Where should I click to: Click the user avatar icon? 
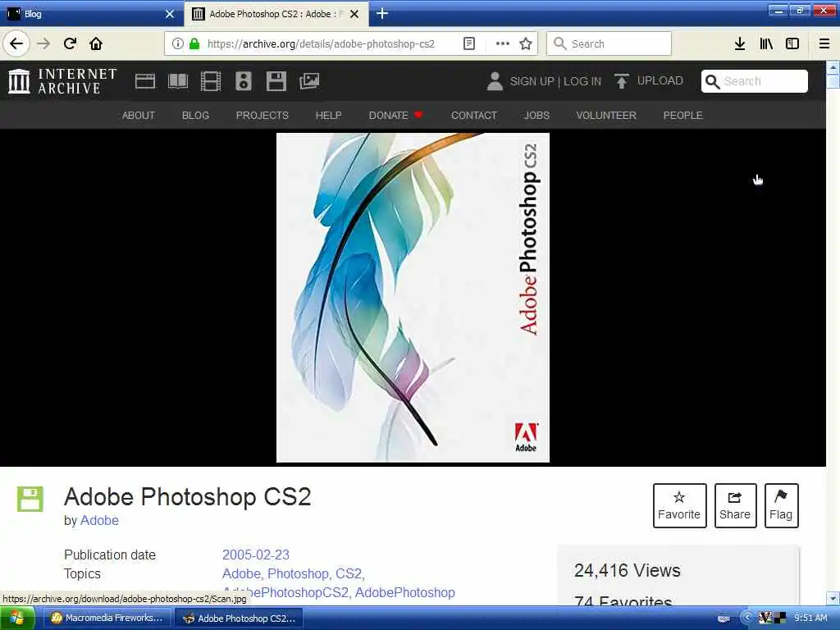point(495,81)
